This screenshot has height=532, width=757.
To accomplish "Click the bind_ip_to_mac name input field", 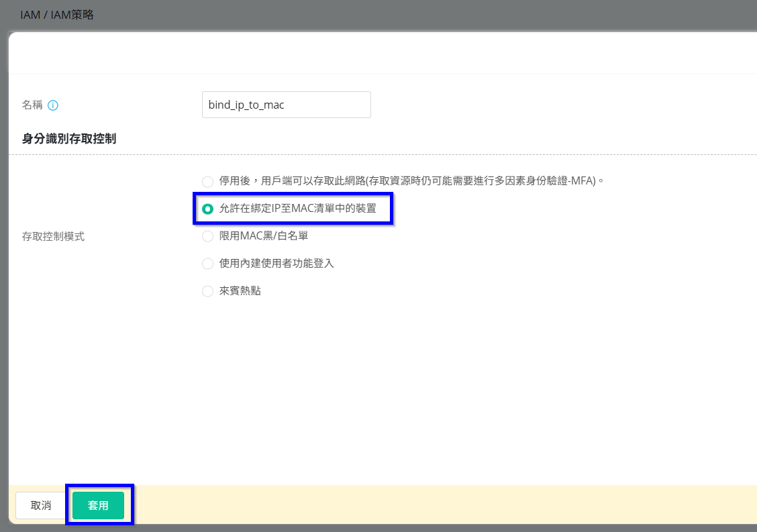I will 286,105.
